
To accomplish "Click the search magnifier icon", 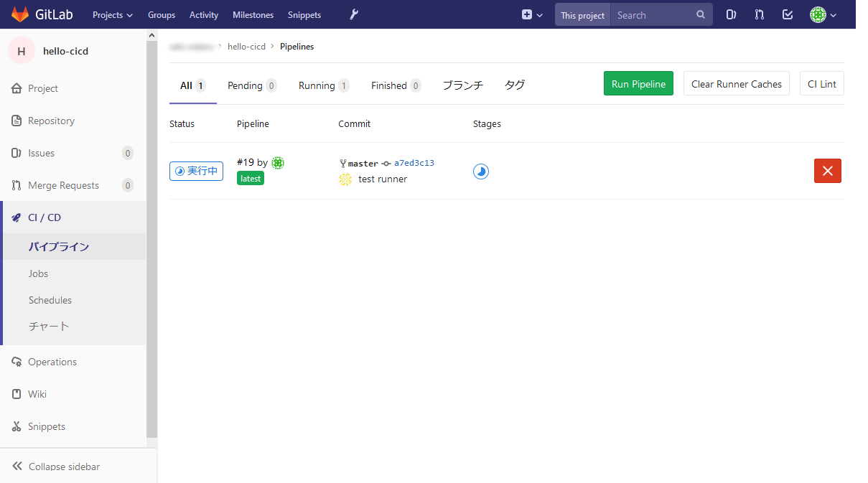I will click(x=700, y=14).
